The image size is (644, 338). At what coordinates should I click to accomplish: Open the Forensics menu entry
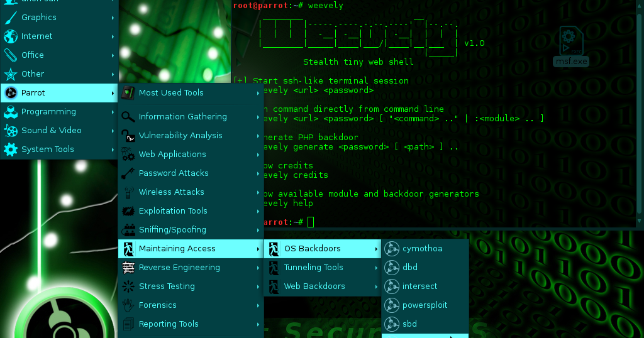[191, 305]
